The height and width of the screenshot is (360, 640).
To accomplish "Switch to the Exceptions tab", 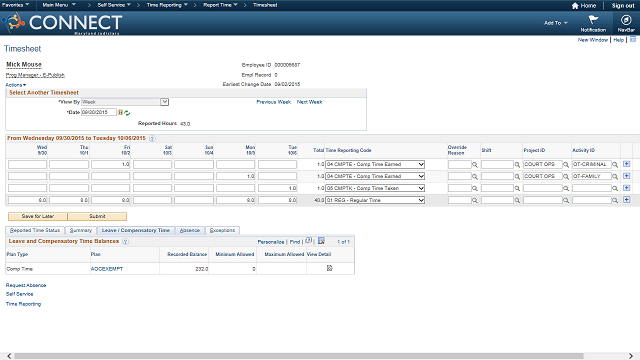I will [222, 231].
